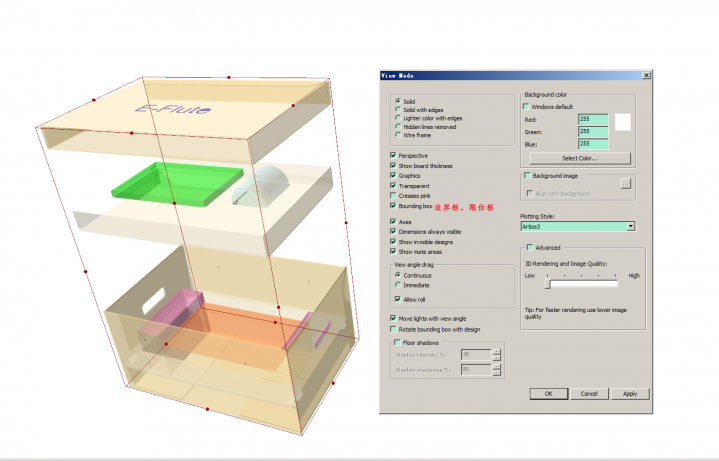Enable Floor shadows checkbox
The height and width of the screenshot is (461, 719).
(x=397, y=342)
